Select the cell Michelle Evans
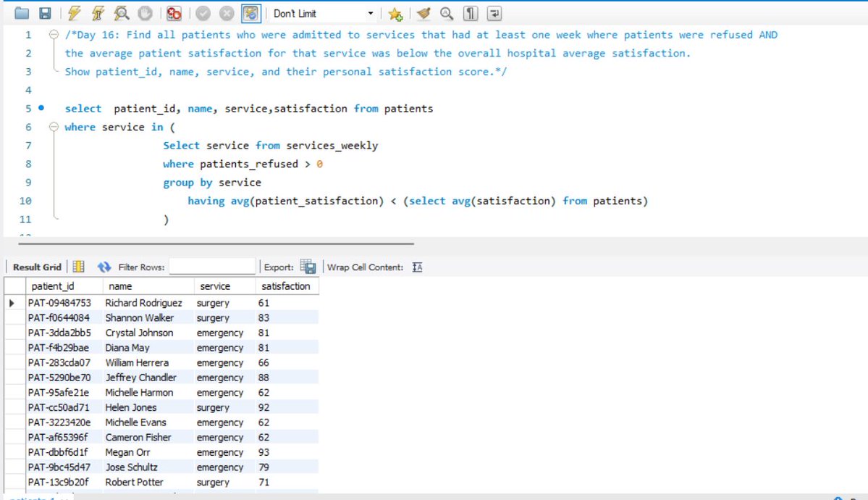The height and width of the screenshot is (500, 868). (148, 423)
